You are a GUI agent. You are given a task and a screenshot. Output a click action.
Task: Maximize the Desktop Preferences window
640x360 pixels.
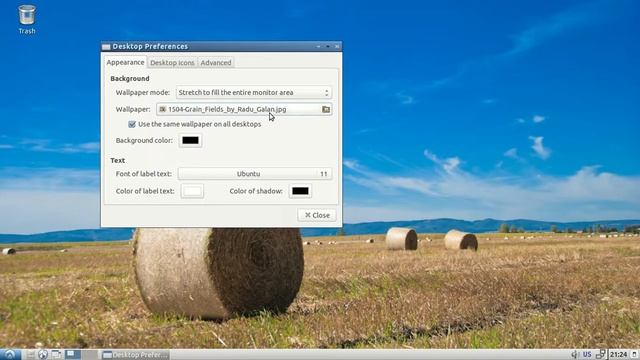(327, 47)
